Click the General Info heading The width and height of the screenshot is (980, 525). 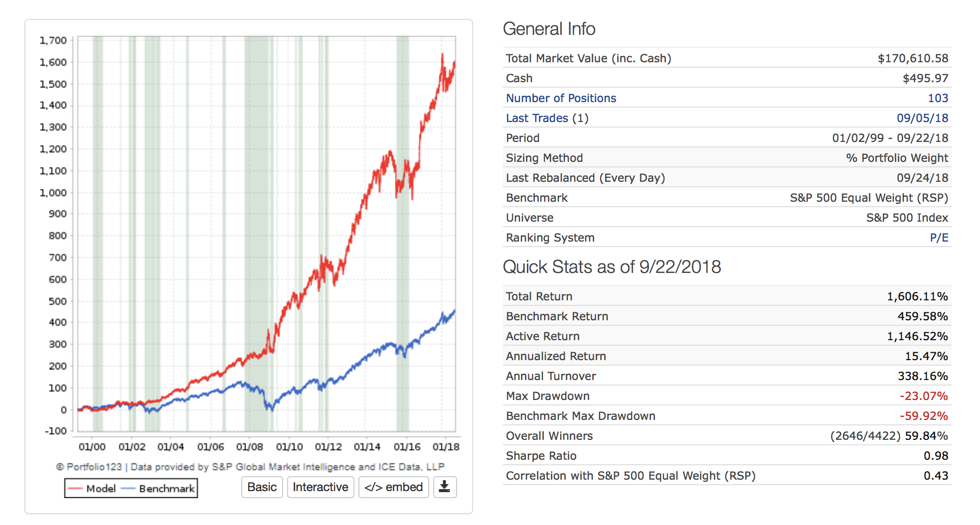tap(549, 29)
